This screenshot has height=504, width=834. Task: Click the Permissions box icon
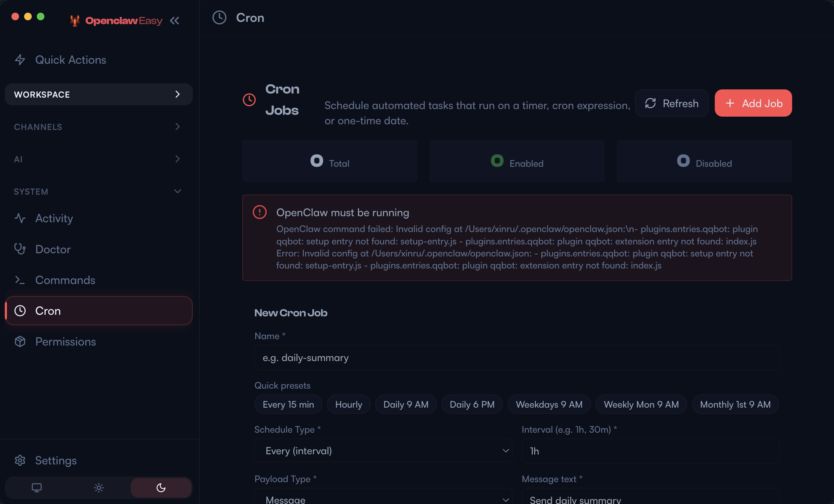click(x=20, y=342)
